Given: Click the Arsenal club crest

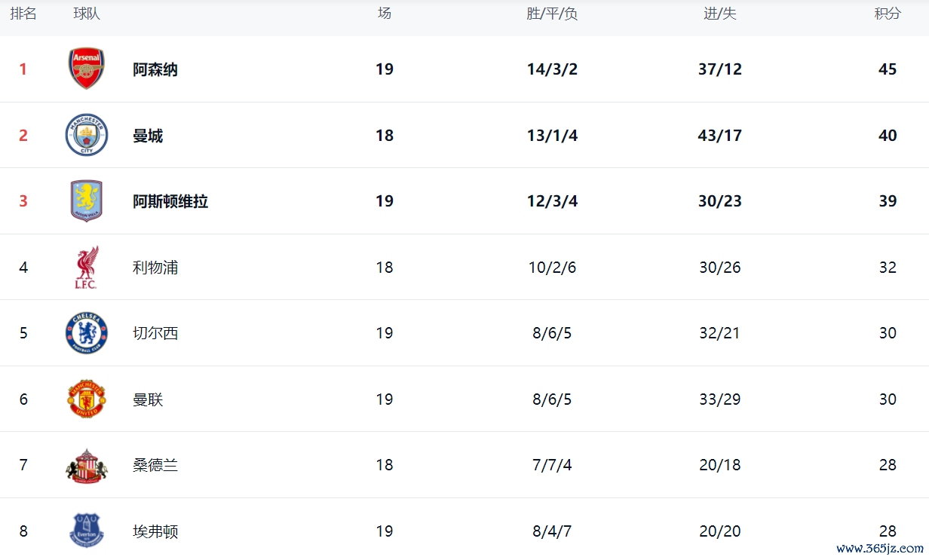Looking at the screenshot, I should 87,69.
